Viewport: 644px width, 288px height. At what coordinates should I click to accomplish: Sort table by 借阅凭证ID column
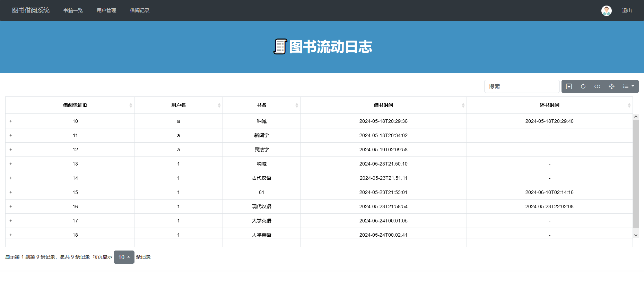pos(75,105)
